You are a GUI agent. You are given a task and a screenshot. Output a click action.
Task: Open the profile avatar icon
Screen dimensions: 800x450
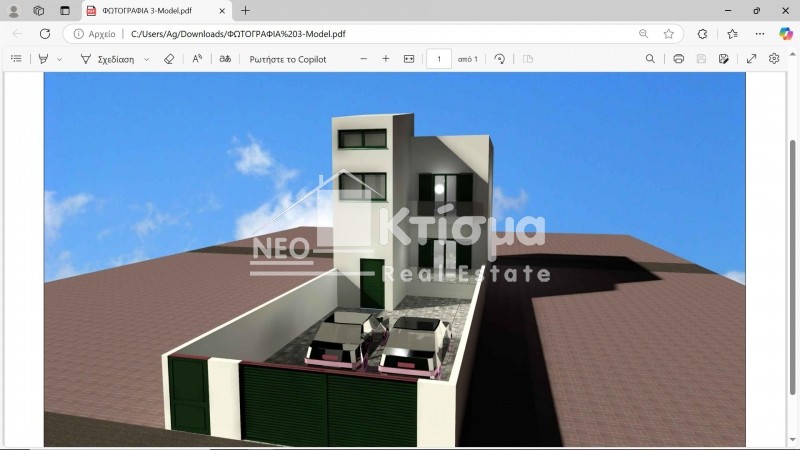pyautogui.click(x=14, y=11)
